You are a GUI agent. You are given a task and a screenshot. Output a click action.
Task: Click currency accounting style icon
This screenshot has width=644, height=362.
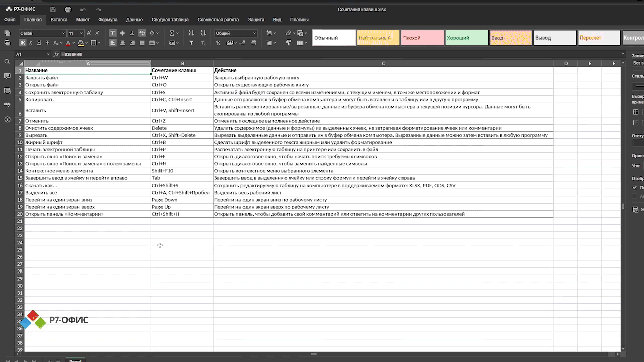tap(231, 43)
